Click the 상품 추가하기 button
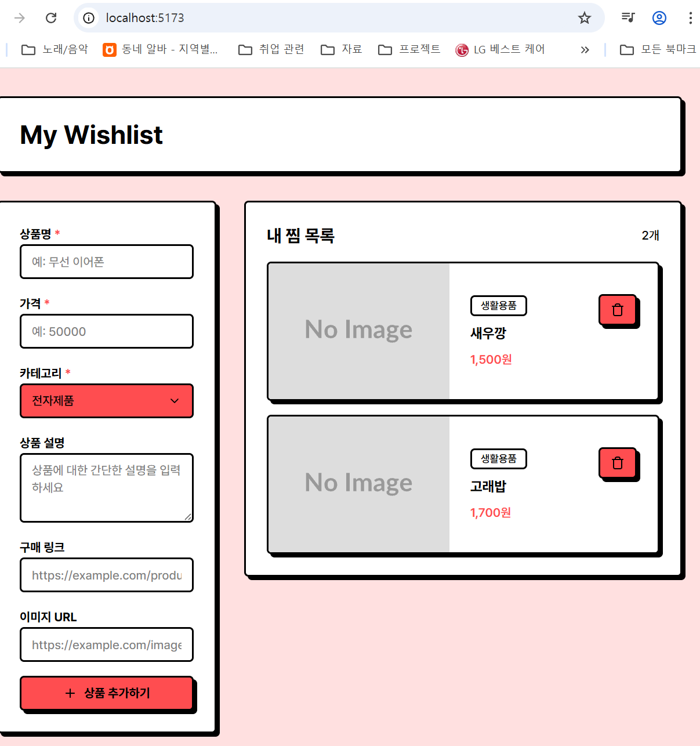The height and width of the screenshot is (746, 700). point(107,693)
